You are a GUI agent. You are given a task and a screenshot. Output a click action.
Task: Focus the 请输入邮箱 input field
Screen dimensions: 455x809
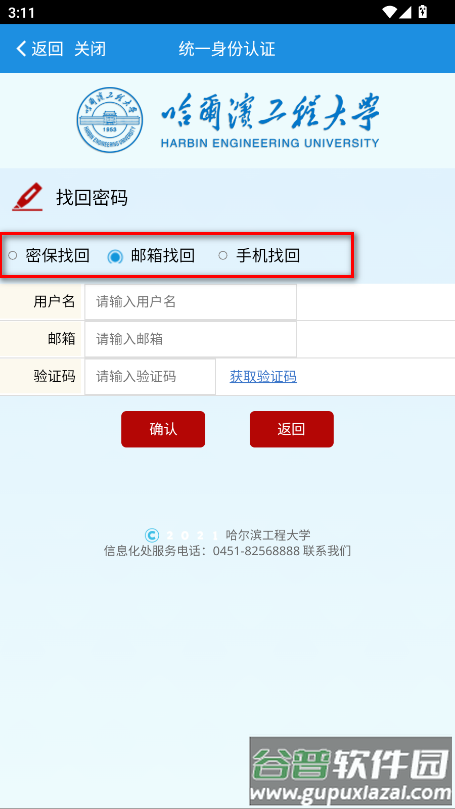[190, 339]
